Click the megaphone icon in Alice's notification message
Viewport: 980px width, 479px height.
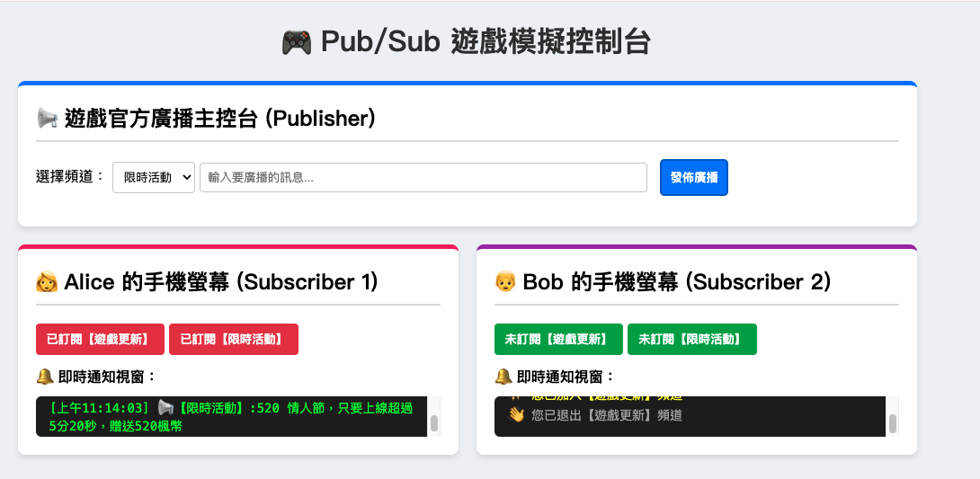(165, 408)
